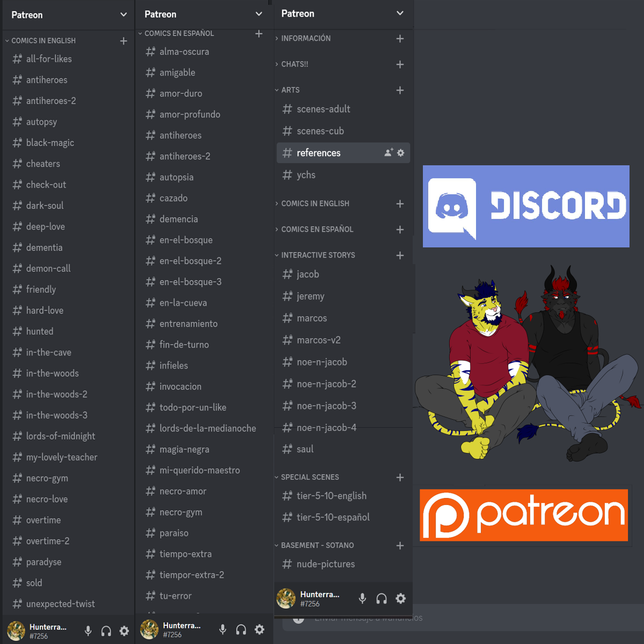Open user settings gear in left panel
Screen dimensions: 644x644
(124, 631)
